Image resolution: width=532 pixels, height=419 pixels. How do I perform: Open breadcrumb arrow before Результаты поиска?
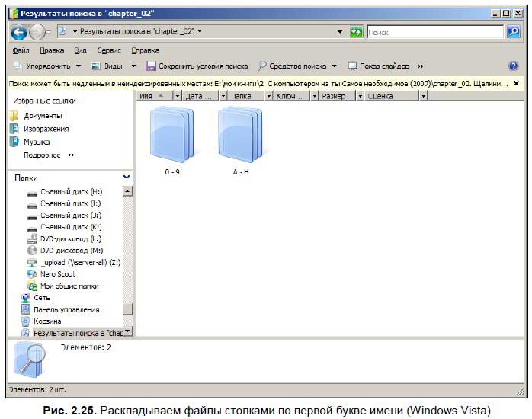(75, 31)
